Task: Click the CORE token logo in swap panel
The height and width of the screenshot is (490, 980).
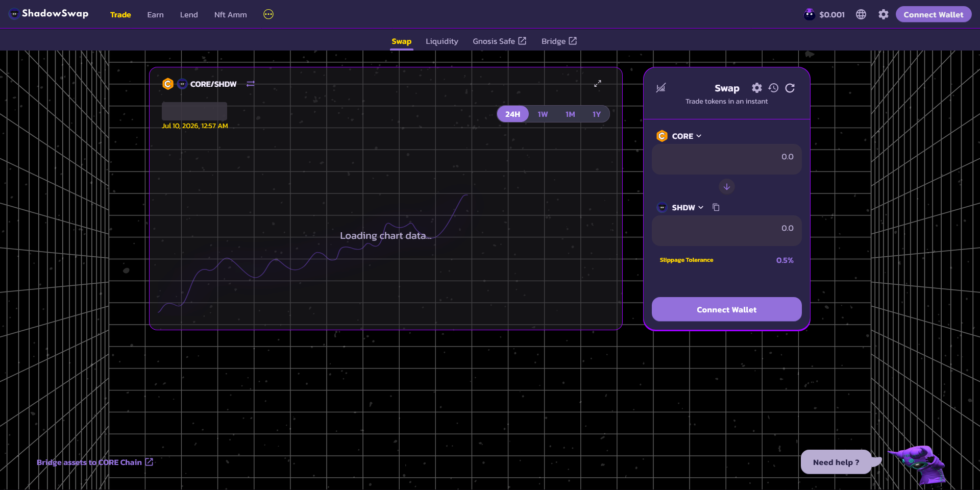Action: tap(662, 136)
